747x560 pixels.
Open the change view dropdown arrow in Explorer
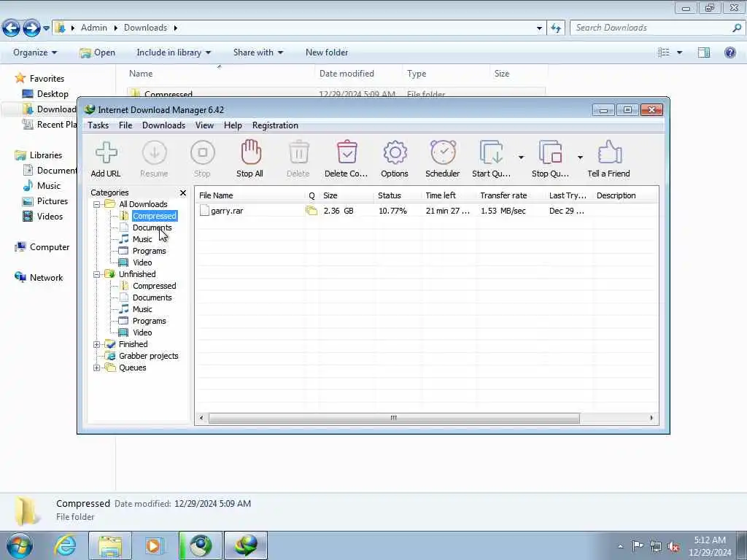pos(679,52)
